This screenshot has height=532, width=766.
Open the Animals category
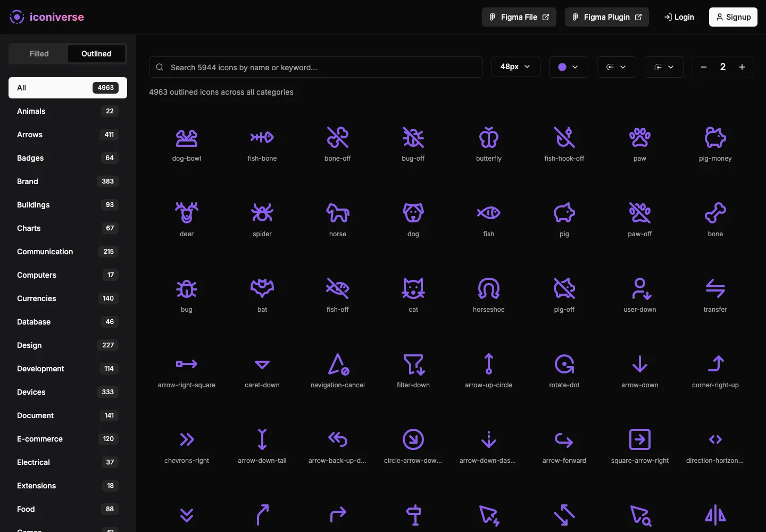click(x=68, y=111)
